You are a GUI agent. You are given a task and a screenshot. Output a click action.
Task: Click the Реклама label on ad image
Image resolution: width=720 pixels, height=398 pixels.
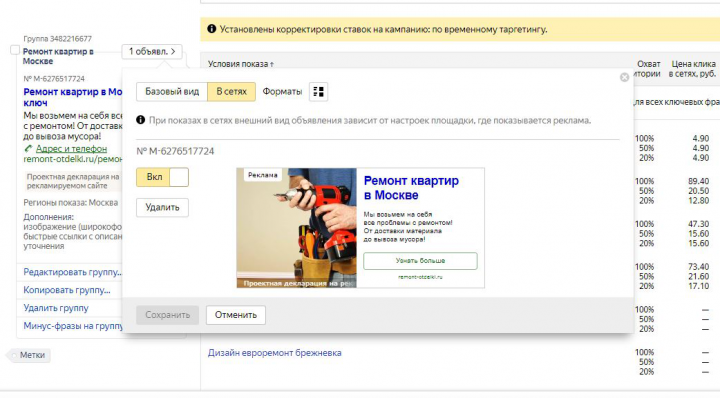[263, 175]
